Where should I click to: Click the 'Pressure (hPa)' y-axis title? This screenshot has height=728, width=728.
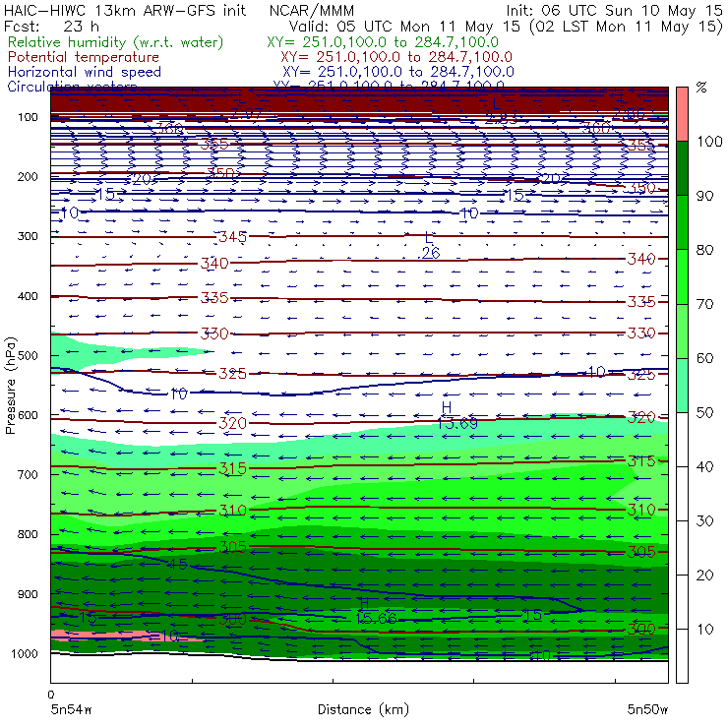[x=10, y=386]
